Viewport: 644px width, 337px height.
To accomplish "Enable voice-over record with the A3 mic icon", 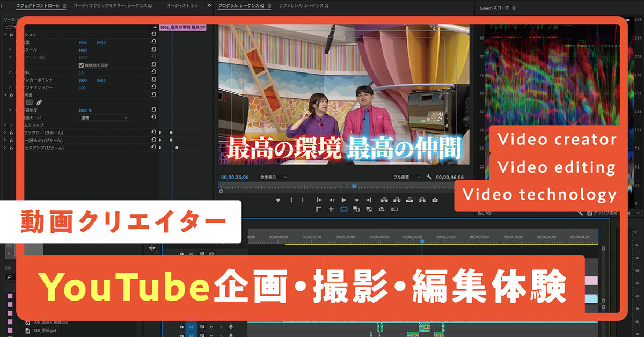I will point(231,327).
